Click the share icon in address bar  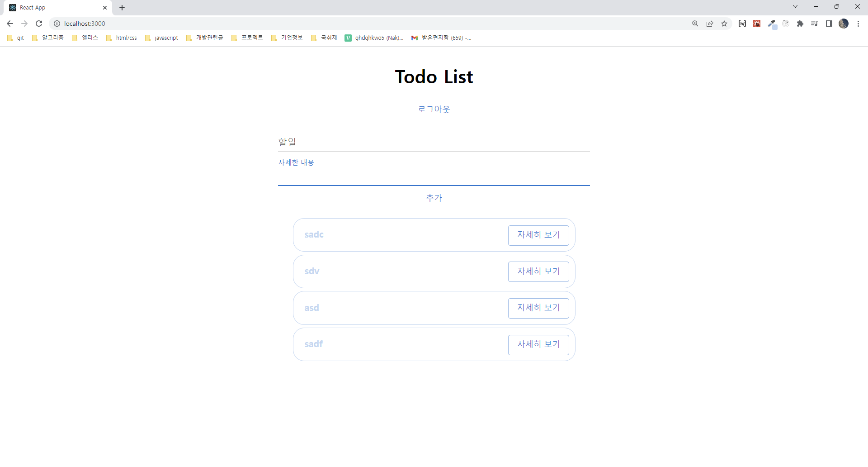[710, 23]
